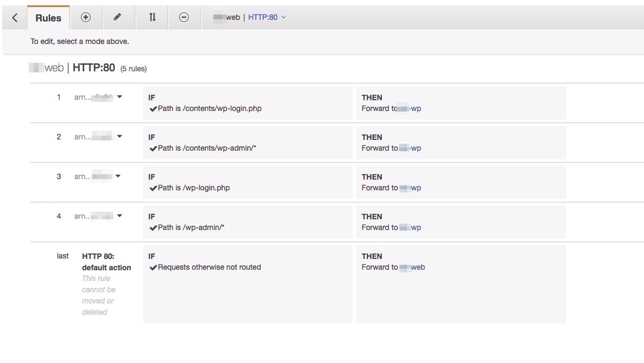Open the HTTP:80 listener dropdown
This screenshot has height=363, width=644.
pyautogui.click(x=267, y=17)
